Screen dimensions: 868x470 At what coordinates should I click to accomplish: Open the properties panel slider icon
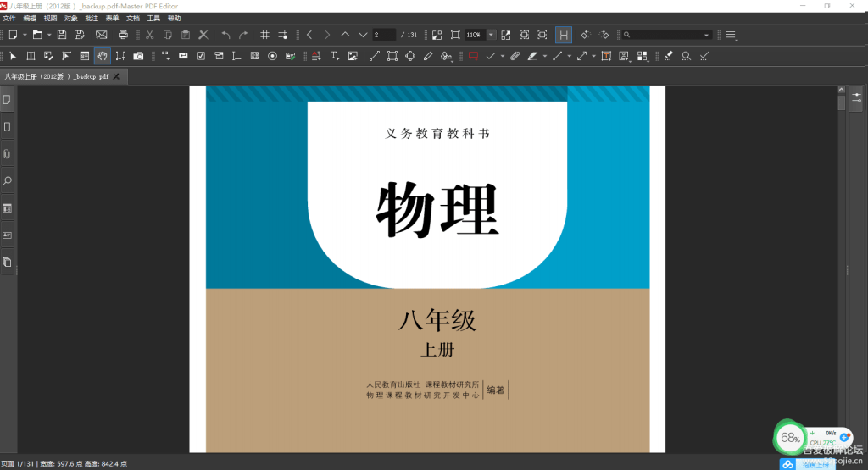856,98
